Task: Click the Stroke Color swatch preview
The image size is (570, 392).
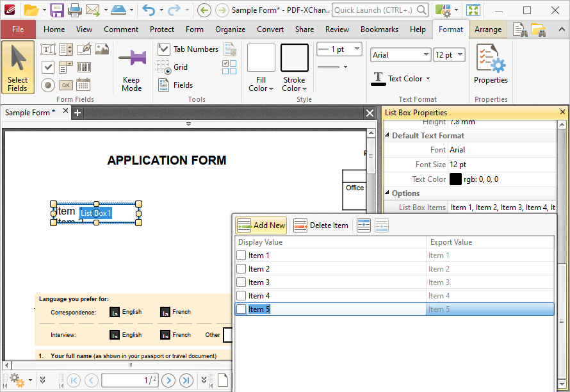Action: [x=295, y=58]
